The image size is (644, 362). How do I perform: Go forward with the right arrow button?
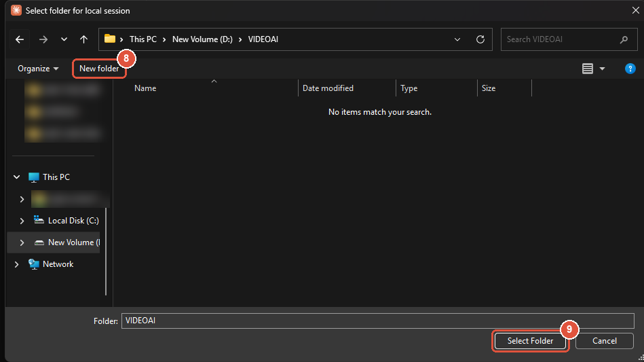[x=43, y=39]
